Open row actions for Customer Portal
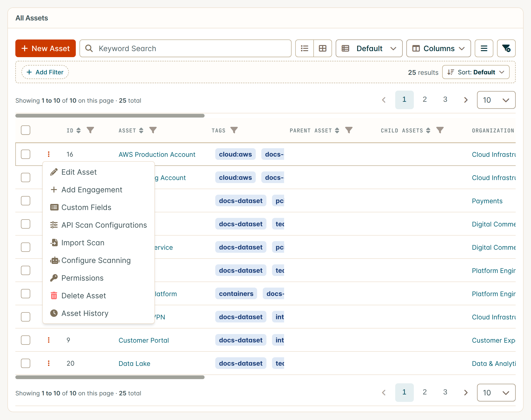The width and height of the screenshot is (531, 420). click(x=49, y=340)
